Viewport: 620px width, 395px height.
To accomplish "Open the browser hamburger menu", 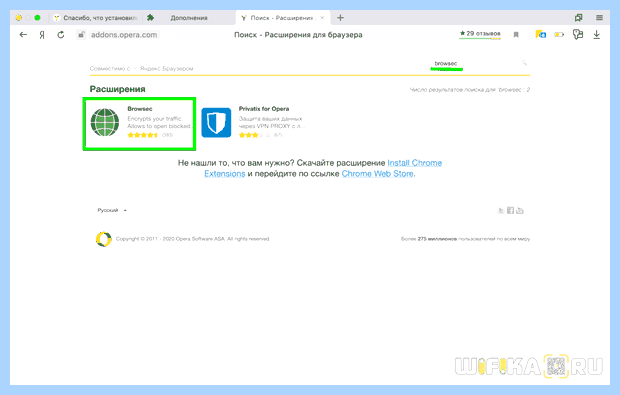I will [599, 18].
